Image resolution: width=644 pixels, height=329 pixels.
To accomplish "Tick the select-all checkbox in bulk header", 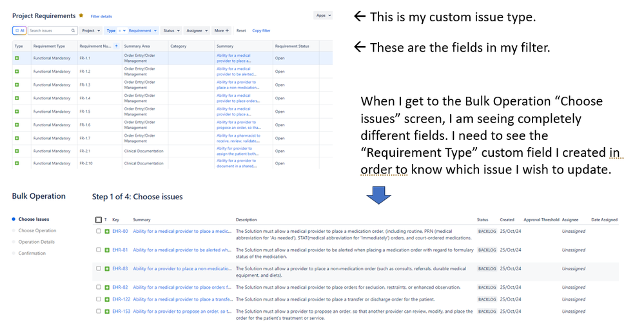I will click(x=98, y=219).
